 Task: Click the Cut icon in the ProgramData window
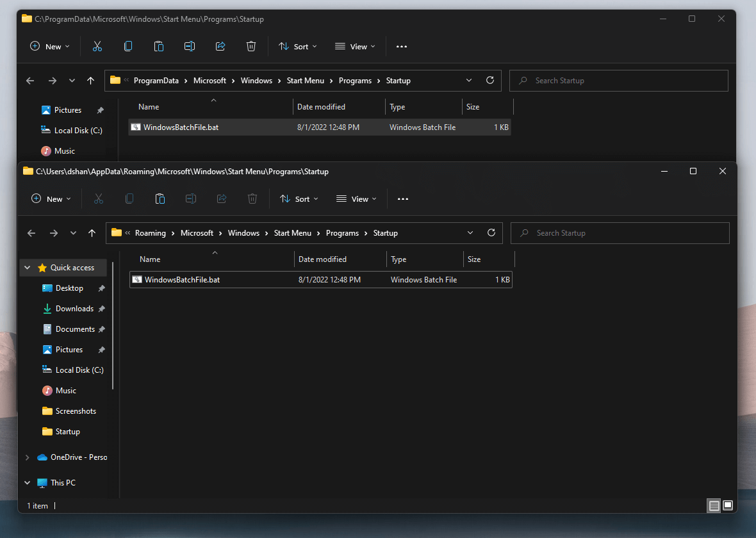[x=97, y=46]
